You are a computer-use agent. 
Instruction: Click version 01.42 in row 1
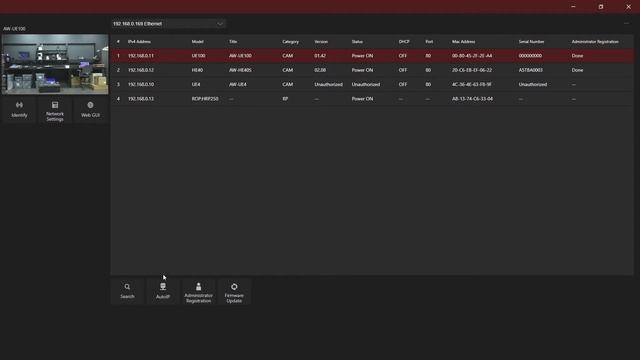[x=320, y=56]
